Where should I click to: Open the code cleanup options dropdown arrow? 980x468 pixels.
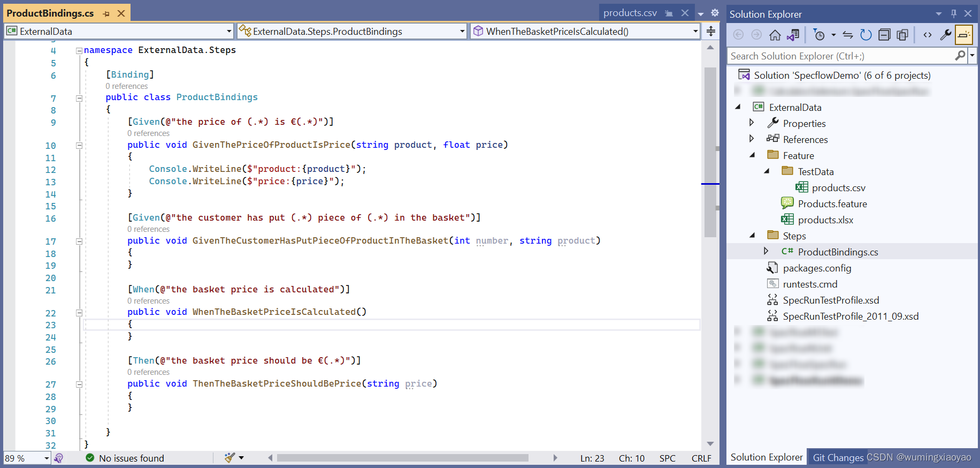pos(241,458)
